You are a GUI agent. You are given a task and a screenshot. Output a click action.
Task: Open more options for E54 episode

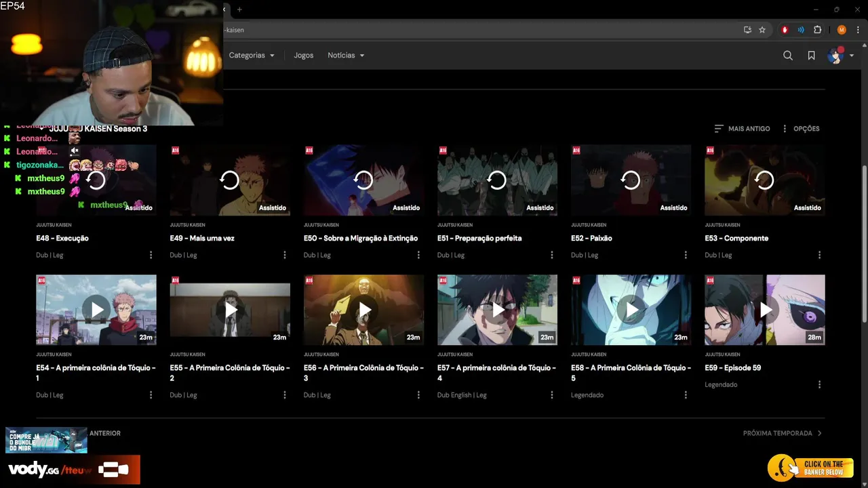tap(151, 395)
